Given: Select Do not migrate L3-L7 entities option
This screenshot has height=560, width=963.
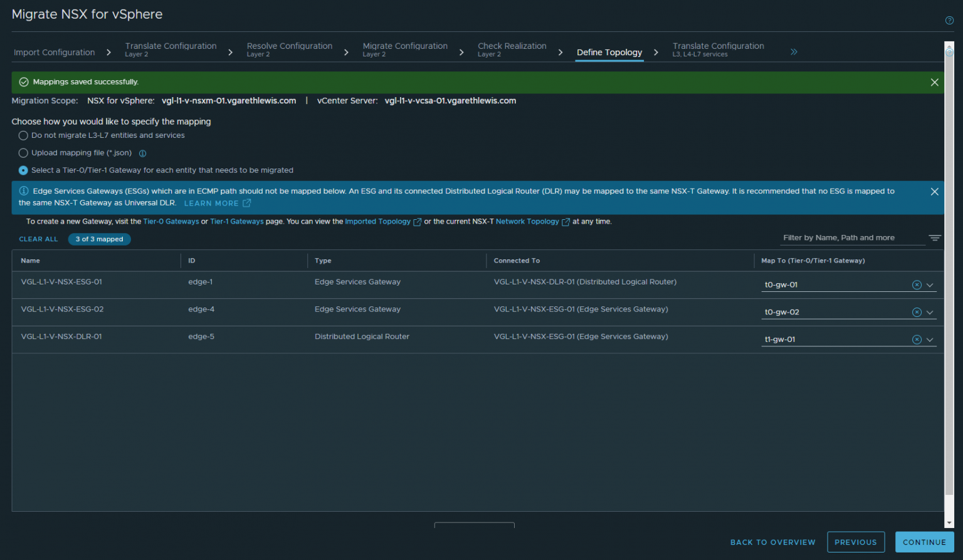Looking at the screenshot, I should pos(23,135).
